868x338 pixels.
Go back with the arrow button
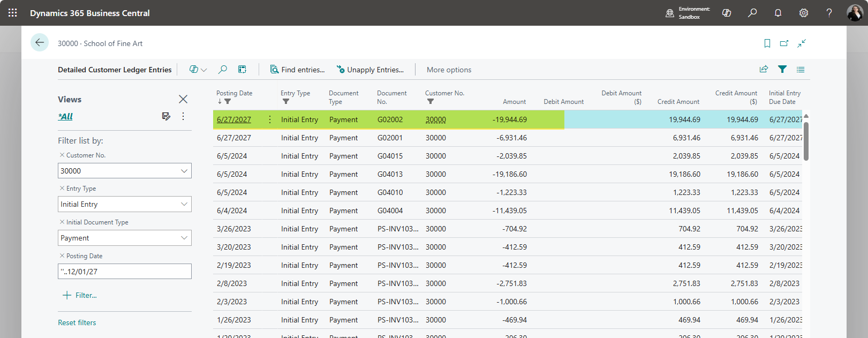click(40, 42)
